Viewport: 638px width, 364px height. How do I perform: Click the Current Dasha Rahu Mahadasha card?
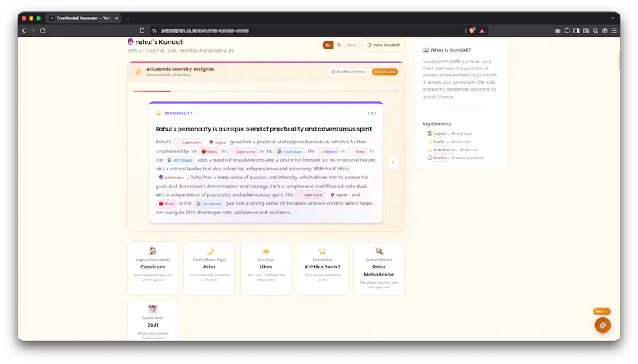pyautogui.click(x=379, y=268)
